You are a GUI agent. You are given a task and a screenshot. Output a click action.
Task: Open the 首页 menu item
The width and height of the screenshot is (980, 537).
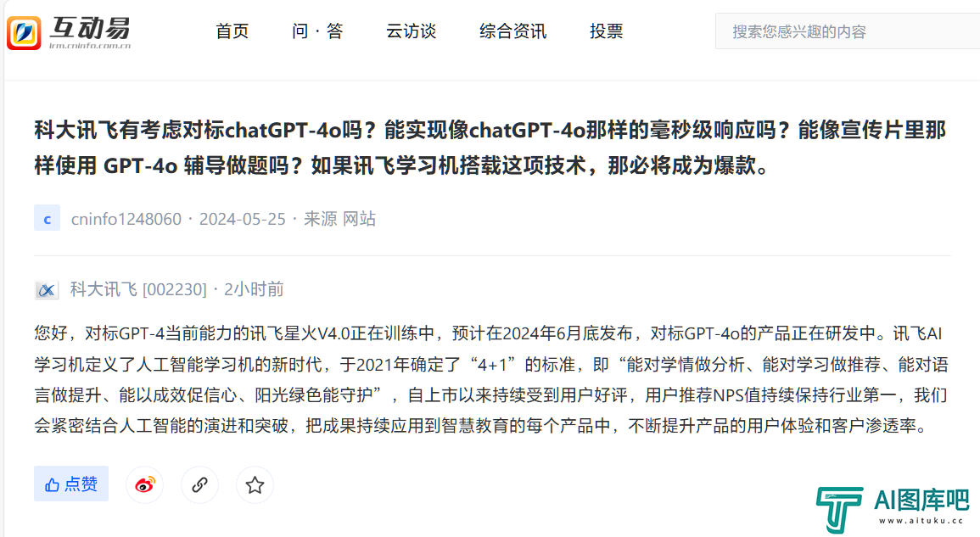coord(232,31)
